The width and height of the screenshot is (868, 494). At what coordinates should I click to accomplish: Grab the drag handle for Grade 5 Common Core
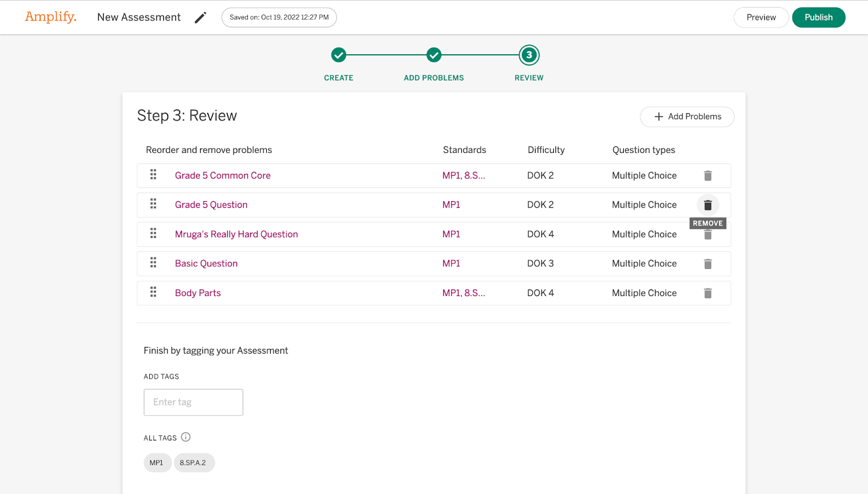click(154, 175)
